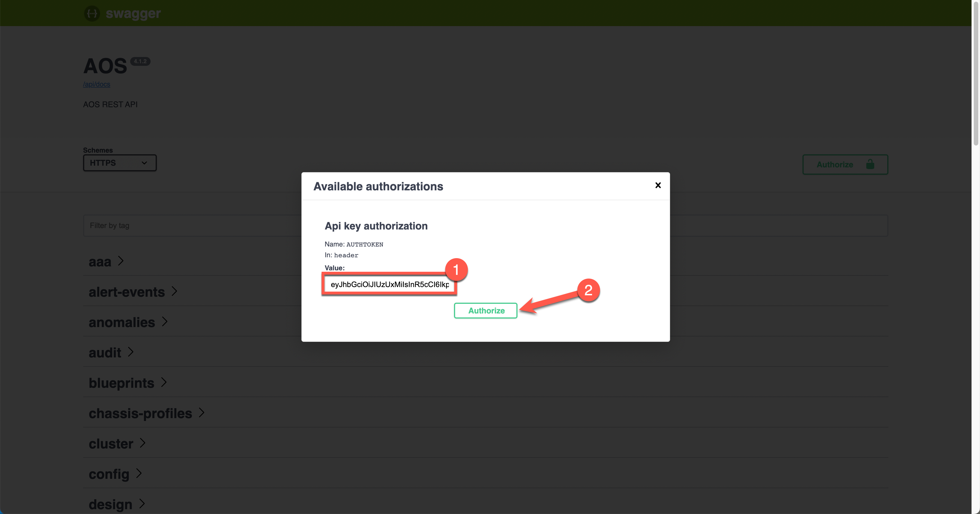Open the /api/docs link

(x=97, y=84)
